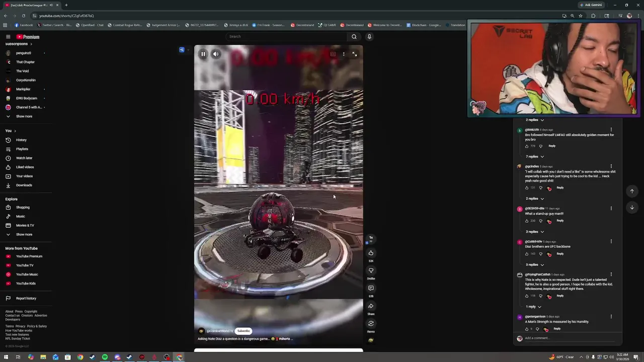Share this Short
Image resolution: width=644 pixels, height=362 pixels.
click(371, 306)
